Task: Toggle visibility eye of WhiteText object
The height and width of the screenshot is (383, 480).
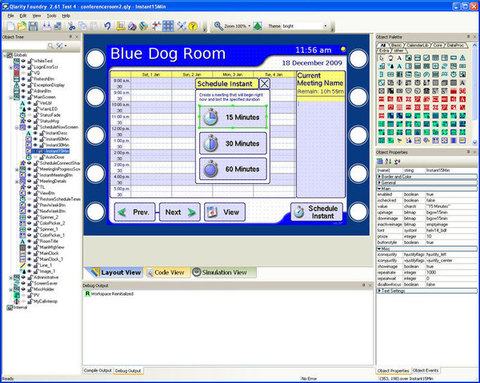Action: 24,61
